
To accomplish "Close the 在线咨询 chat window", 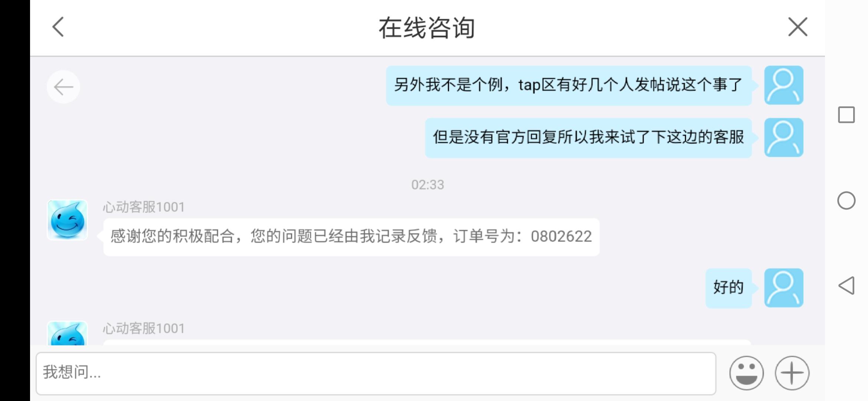I will click(x=798, y=27).
